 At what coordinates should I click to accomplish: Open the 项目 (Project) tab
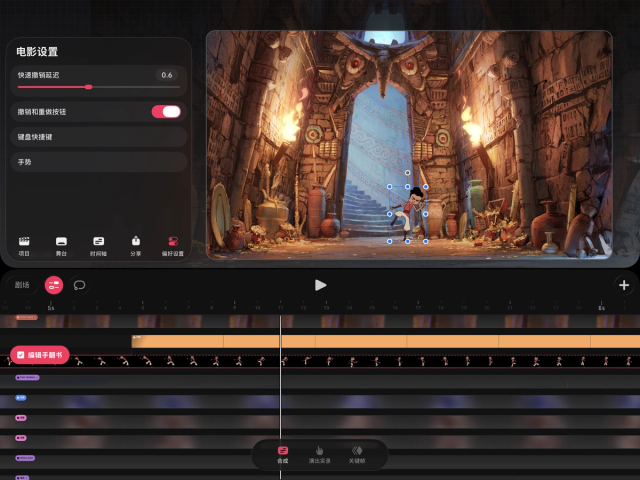pos(24,246)
